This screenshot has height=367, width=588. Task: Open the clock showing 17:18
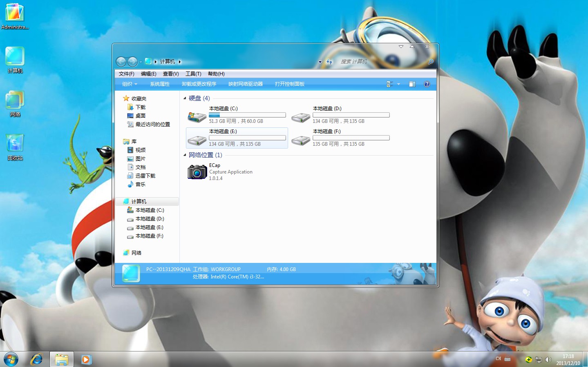(x=568, y=360)
